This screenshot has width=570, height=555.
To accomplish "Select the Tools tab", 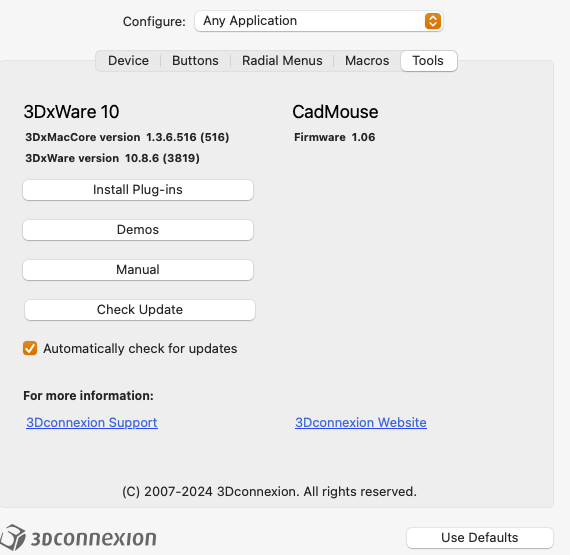I will click(x=428, y=61).
